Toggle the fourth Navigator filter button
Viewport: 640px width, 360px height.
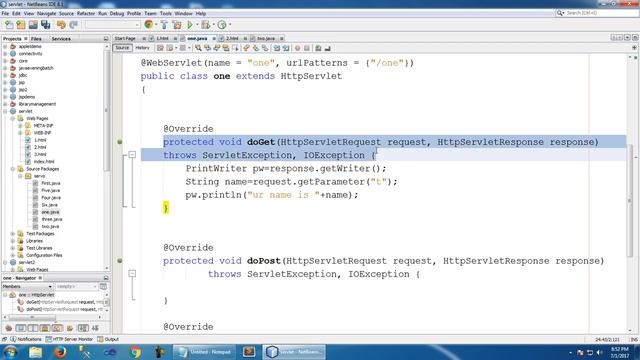pos(45,328)
